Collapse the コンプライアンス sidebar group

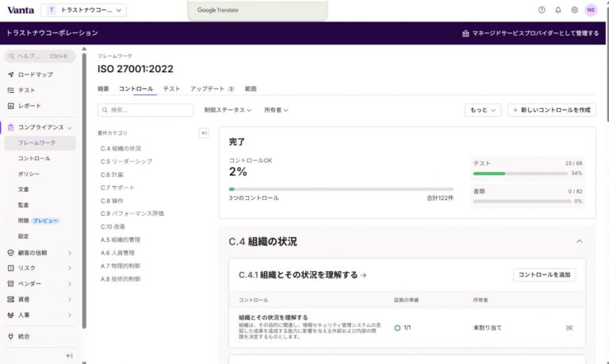[70, 128]
